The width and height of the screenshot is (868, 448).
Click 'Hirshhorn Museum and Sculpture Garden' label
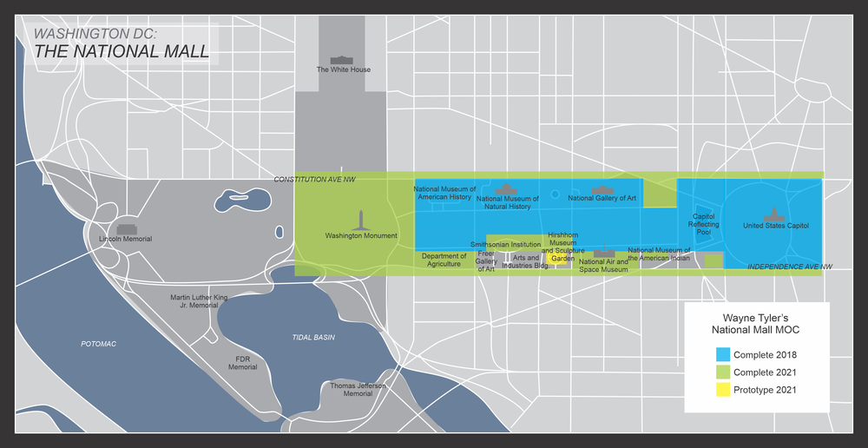562,247
